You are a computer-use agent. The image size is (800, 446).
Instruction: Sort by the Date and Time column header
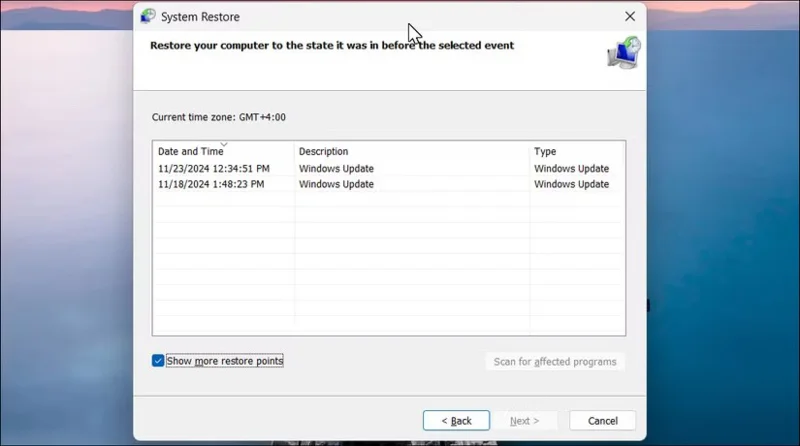(x=190, y=152)
